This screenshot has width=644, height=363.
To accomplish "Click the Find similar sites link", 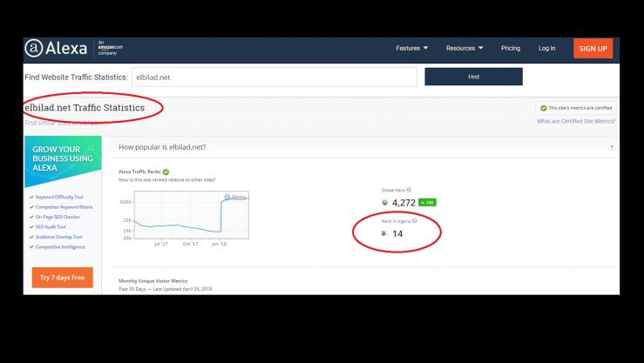I will (x=66, y=123).
